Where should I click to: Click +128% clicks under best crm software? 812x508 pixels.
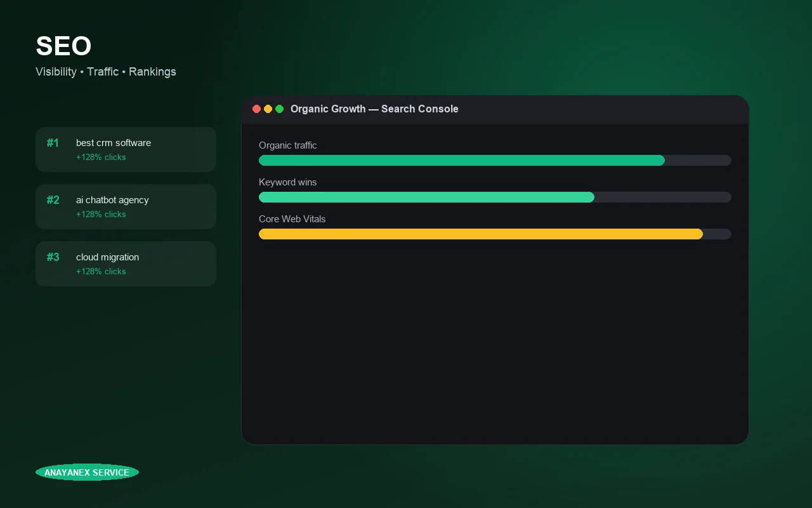coord(101,157)
